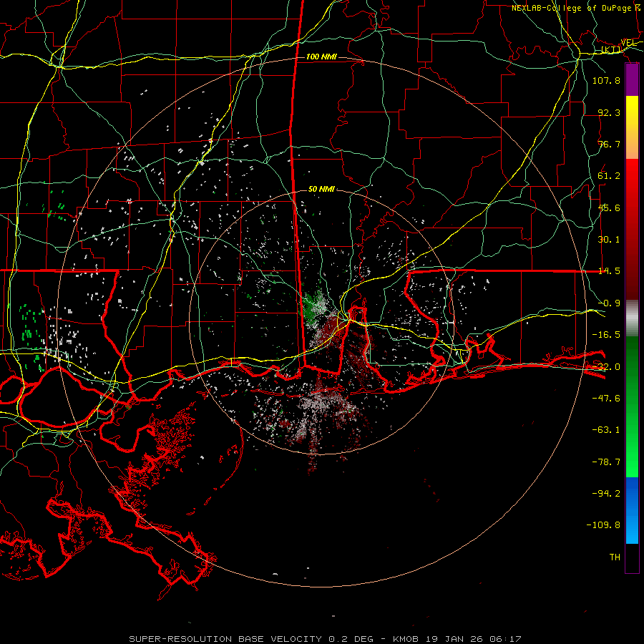Click the -47.6 velocity scale value
The width and height of the screenshot is (644, 644).
[x=606, y=399]
